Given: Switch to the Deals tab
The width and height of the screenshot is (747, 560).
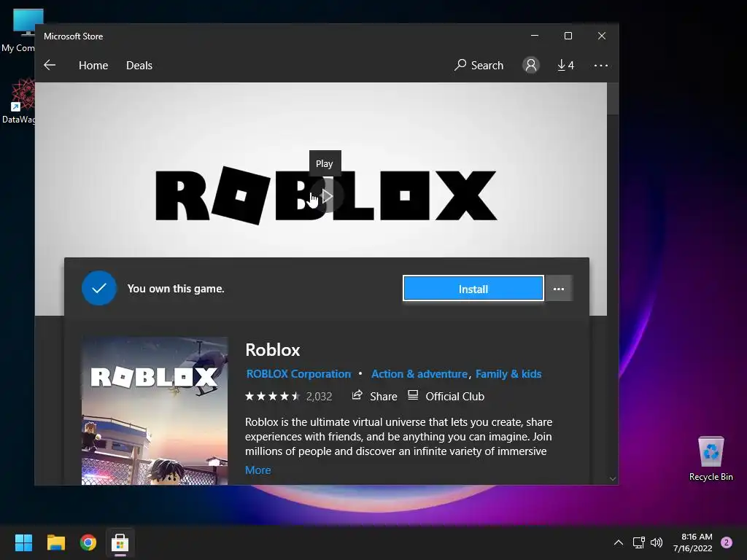Looking at the screenshot, I should (139, 65).
